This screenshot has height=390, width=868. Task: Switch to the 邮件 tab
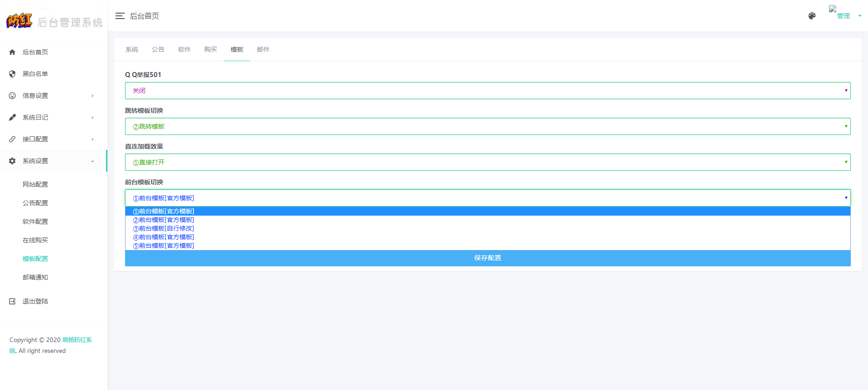(263, 49)
